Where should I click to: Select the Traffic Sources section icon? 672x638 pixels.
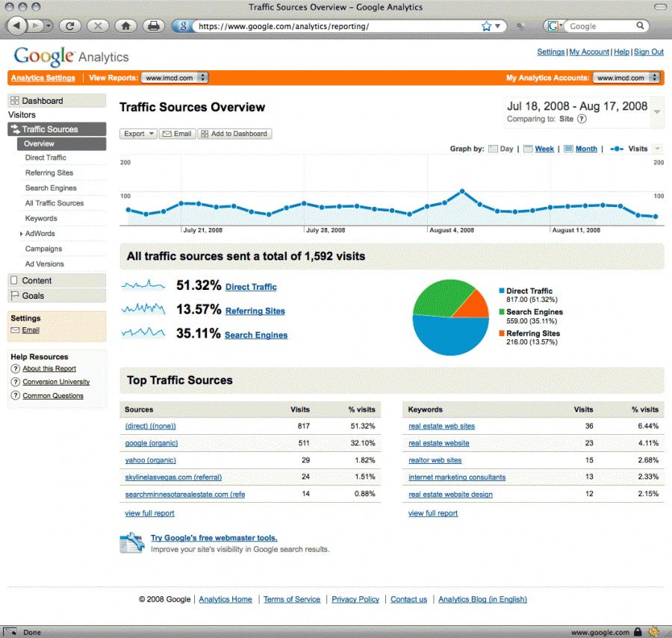coord(15,128)
